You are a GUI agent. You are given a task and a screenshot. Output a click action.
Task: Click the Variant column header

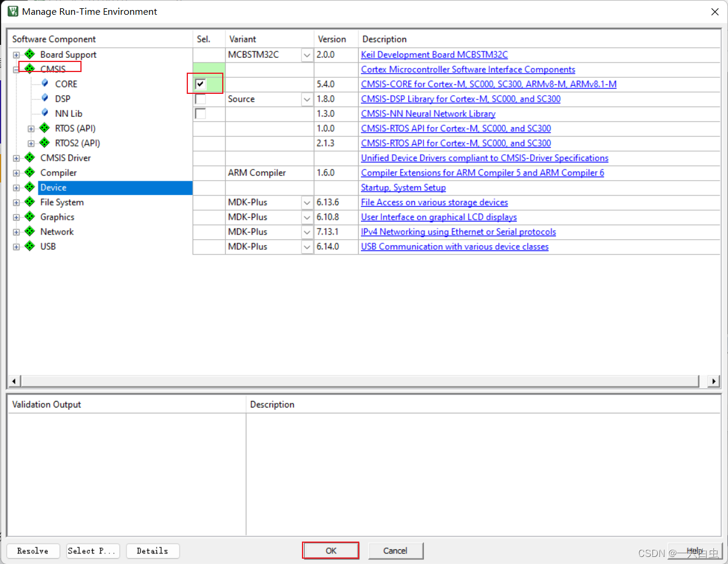pyautogui.click(x=269, y=39)
